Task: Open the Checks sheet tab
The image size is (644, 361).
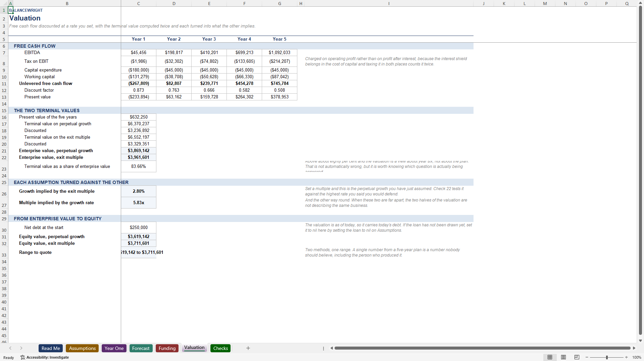Action: [x=220, y=348]
